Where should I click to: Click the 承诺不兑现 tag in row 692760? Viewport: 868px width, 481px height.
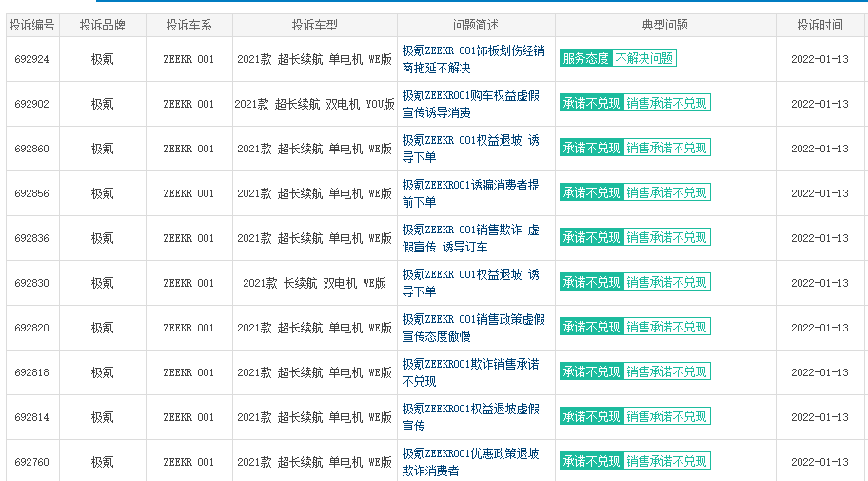591,461
